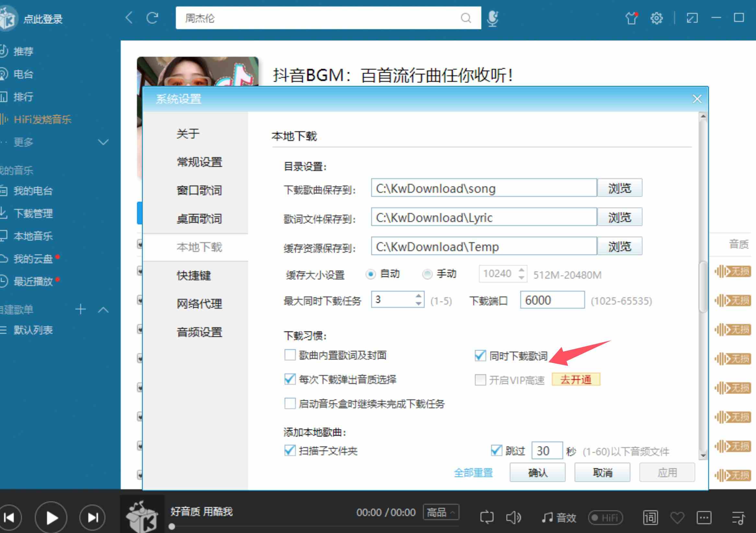Toggle the HiFi switch in the player bar
756x533 pixels.
[x=606, y=517]
